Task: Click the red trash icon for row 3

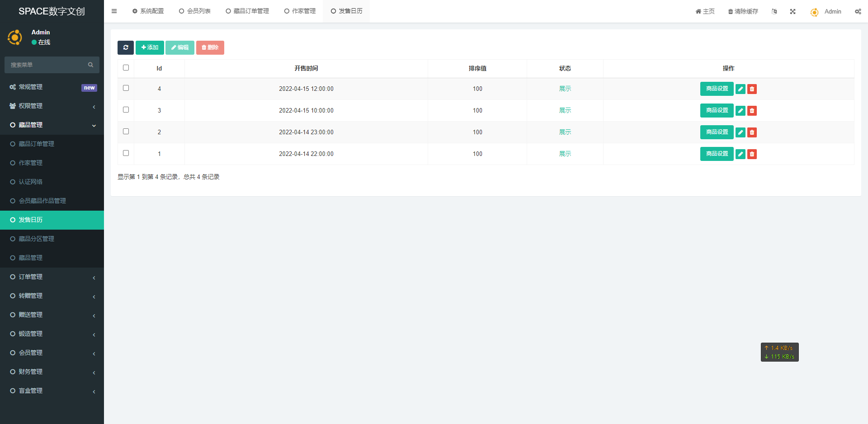Action: click(x=752, y=111)
